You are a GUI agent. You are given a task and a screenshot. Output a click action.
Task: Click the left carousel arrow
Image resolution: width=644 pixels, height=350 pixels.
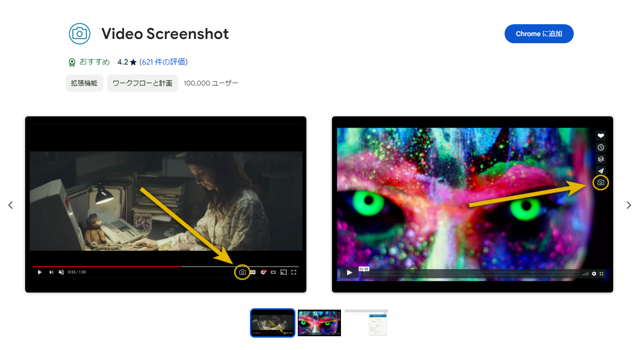pos(10,205)
